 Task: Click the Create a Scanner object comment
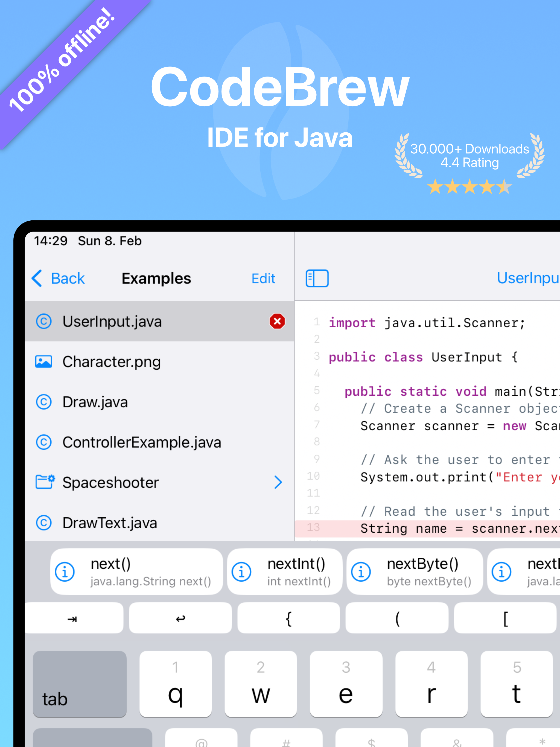coord(460,408)
